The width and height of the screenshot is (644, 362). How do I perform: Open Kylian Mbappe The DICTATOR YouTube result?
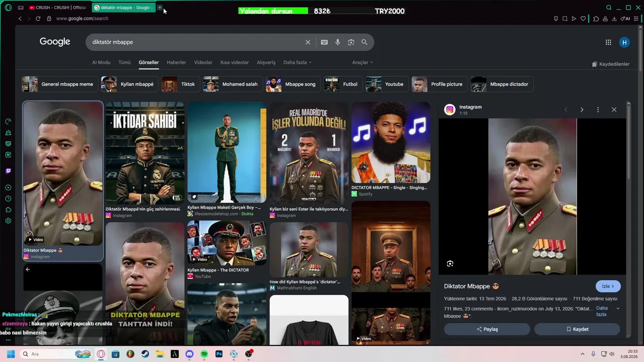(x=227, y=243)
